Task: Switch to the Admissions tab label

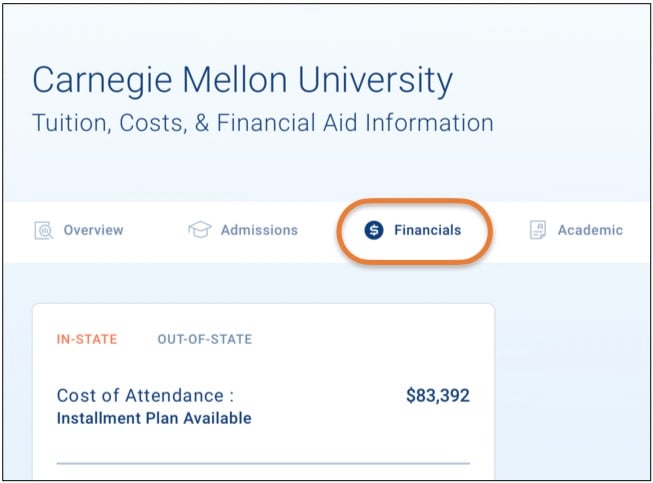Action: point(259,230)
